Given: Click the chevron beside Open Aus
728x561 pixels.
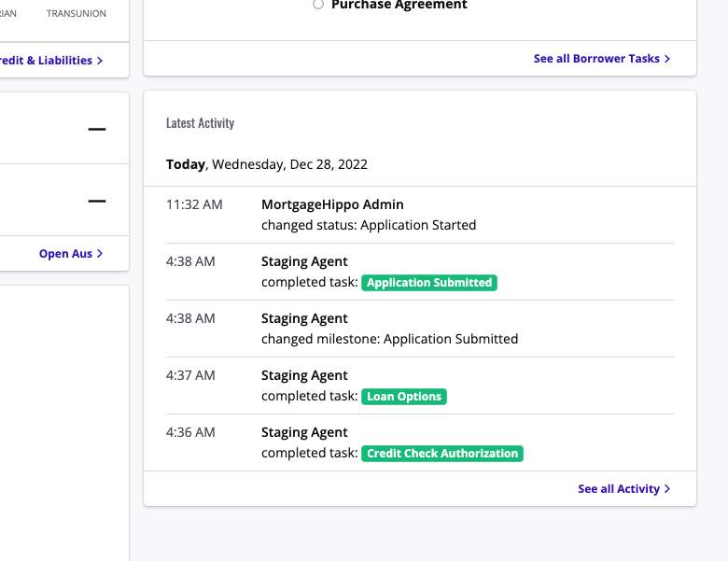Looking at the screenshot, I should tap(100, 253).
